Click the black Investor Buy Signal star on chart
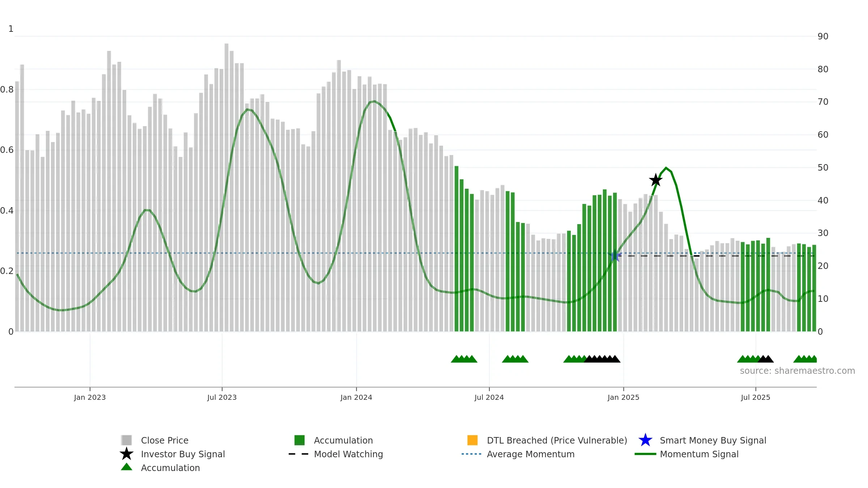Screen dimensions: 868x488 click(656, 180)
